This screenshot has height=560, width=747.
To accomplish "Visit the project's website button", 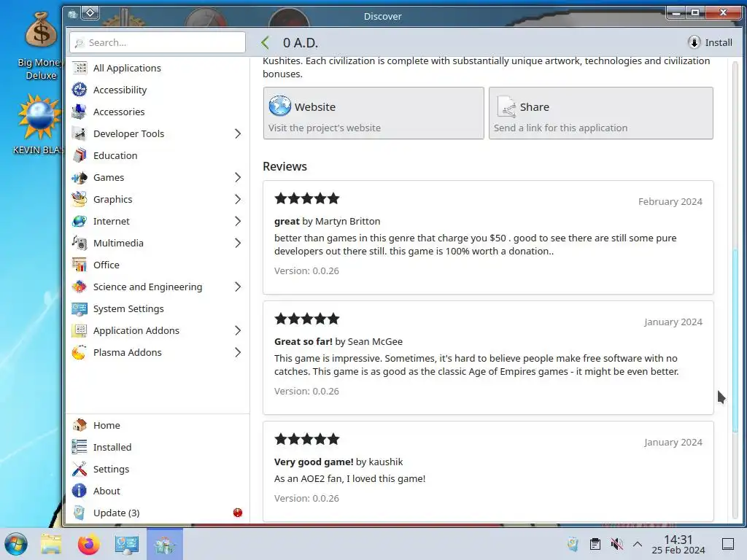I will [x=373, y=113].
